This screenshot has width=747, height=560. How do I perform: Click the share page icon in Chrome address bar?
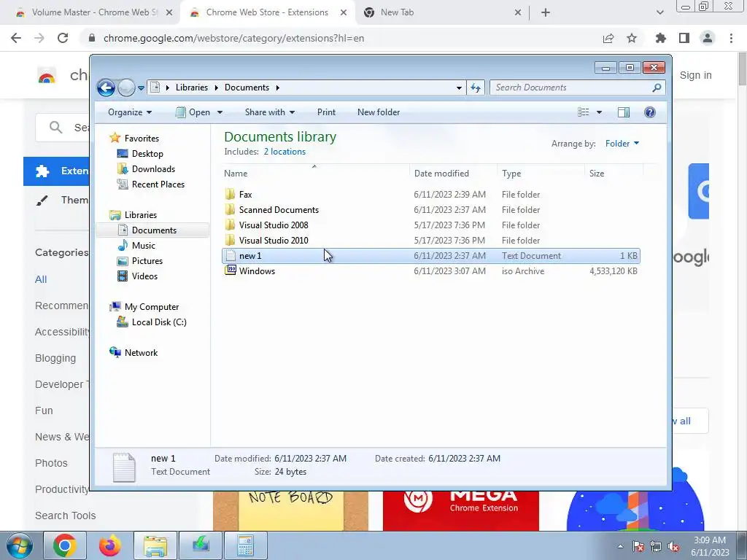pyautogui.click(x=608, y=38)
